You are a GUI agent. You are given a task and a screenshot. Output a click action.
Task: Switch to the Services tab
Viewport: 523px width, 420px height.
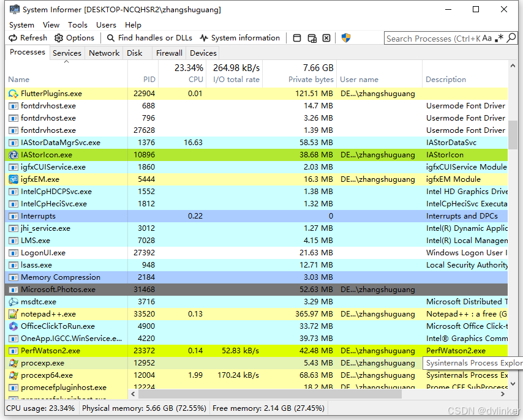coord(67,53)
